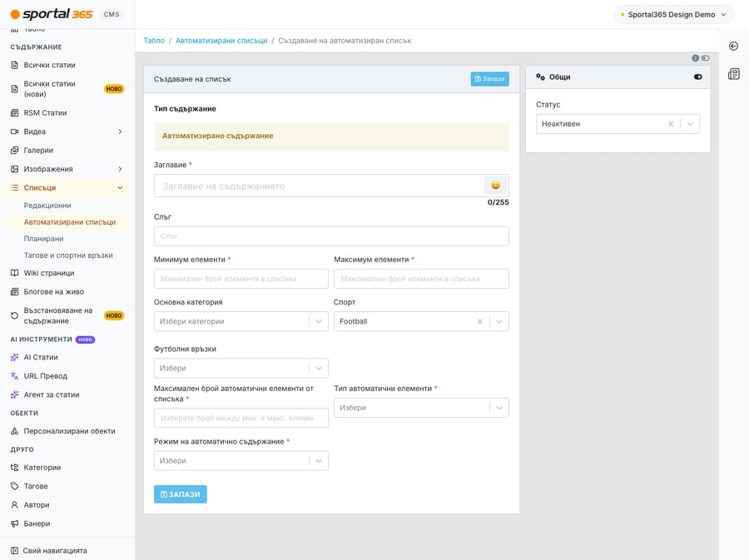Click the Видеа camera icon
The height and width of the screenshot is (560, 749).
tap(14, 131)
